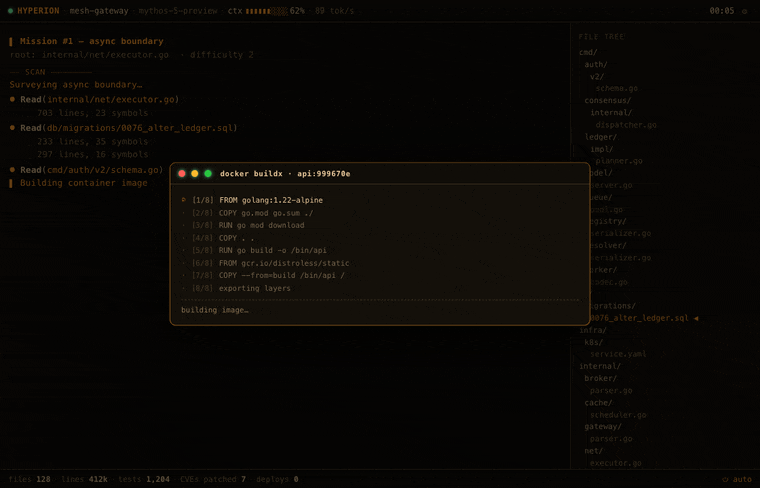This screenshot has height=488, width=760.
Task: Open schema.go in the file tree
Action: click(x=617, y=89)
